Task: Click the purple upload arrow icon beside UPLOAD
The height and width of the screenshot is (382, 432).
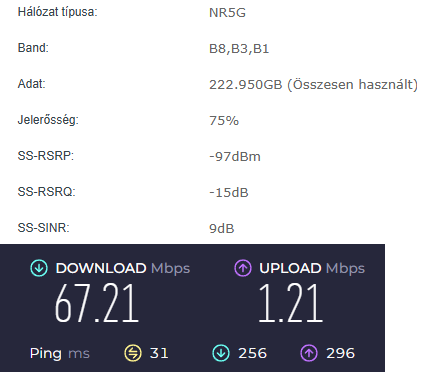Action: tap(243, 268)
